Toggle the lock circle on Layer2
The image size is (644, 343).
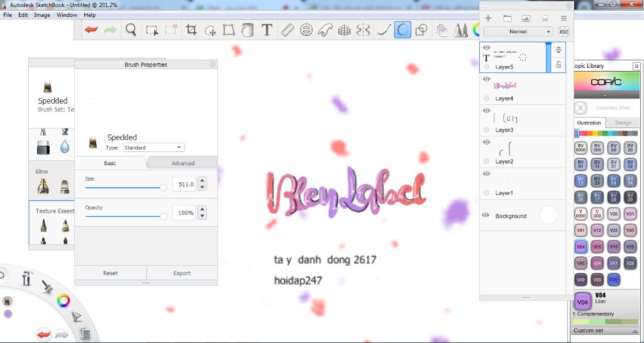click(x=486, y=161)
